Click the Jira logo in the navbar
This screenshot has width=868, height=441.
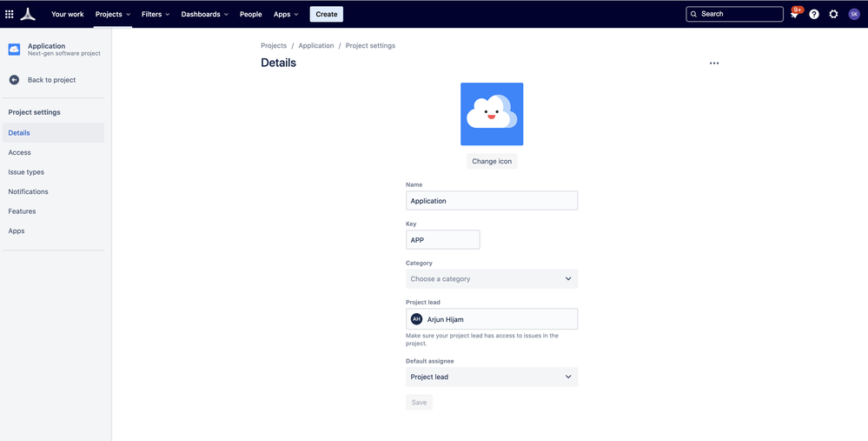tap(29, 14)
